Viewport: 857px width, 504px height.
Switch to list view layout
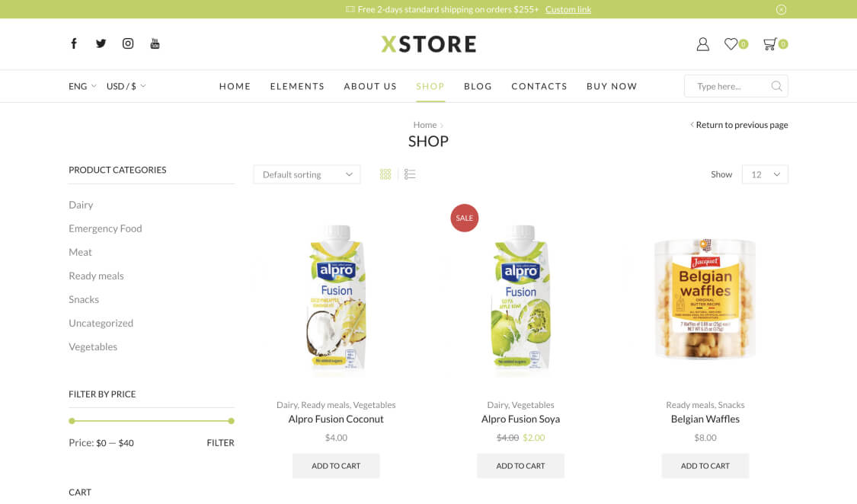(x=410, y=174)
